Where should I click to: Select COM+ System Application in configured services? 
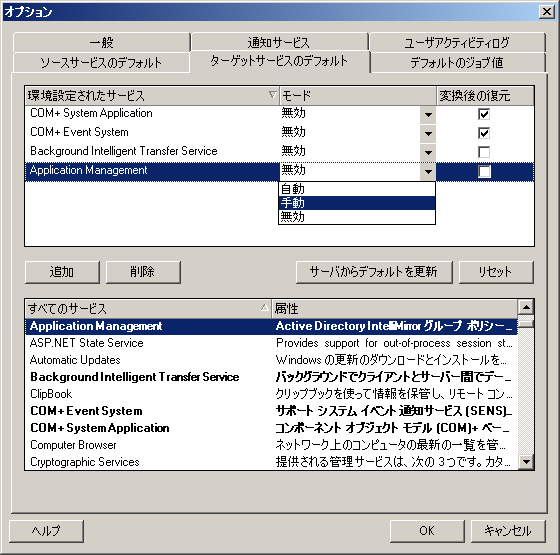(x=152, y=115)
